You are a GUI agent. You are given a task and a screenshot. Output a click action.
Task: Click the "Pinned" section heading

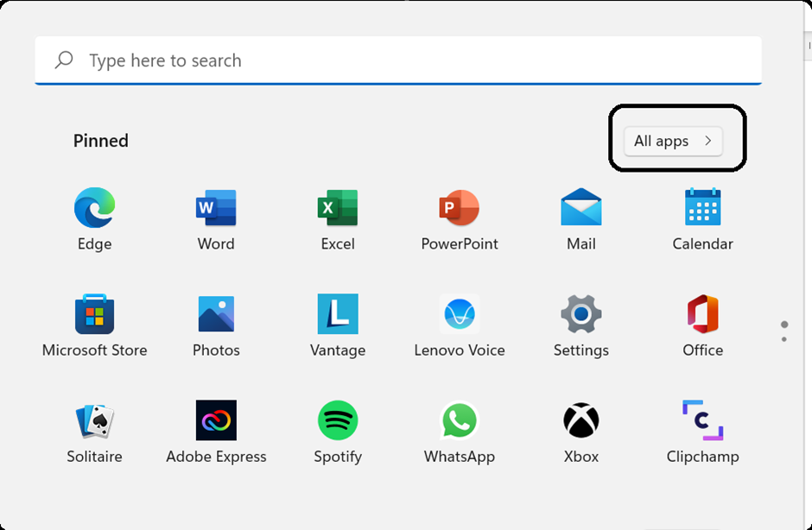[x=100, y=141]
